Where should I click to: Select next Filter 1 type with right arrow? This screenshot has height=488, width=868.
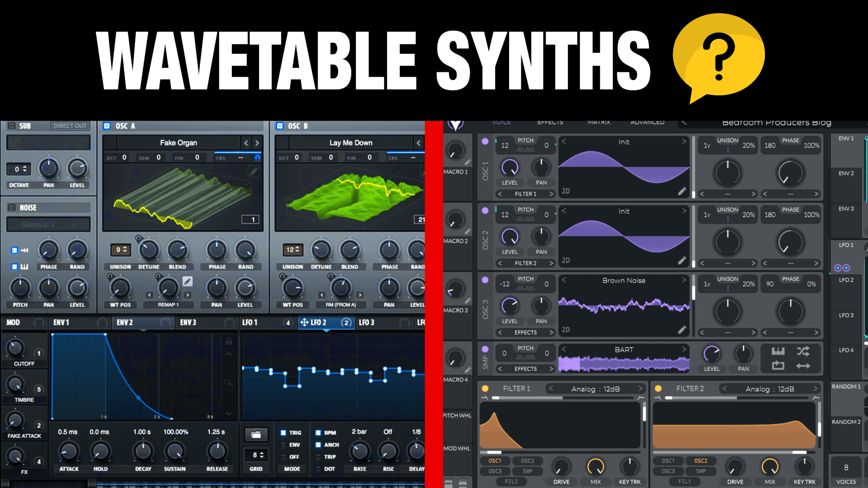point(640,389)
